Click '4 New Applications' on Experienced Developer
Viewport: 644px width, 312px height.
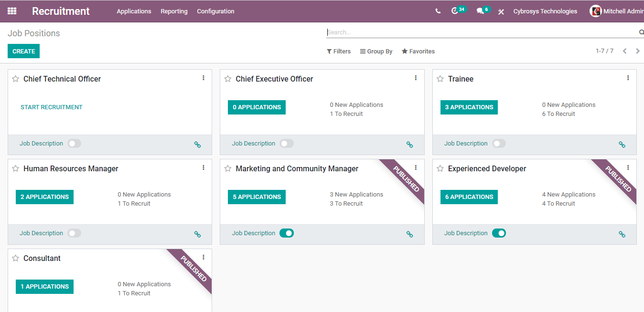[569, 195]
